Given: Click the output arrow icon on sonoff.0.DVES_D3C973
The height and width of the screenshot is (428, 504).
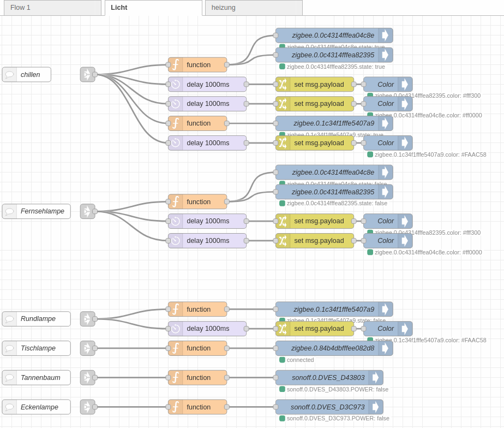Looking at the screenshot, I should (x=376, y=407).
